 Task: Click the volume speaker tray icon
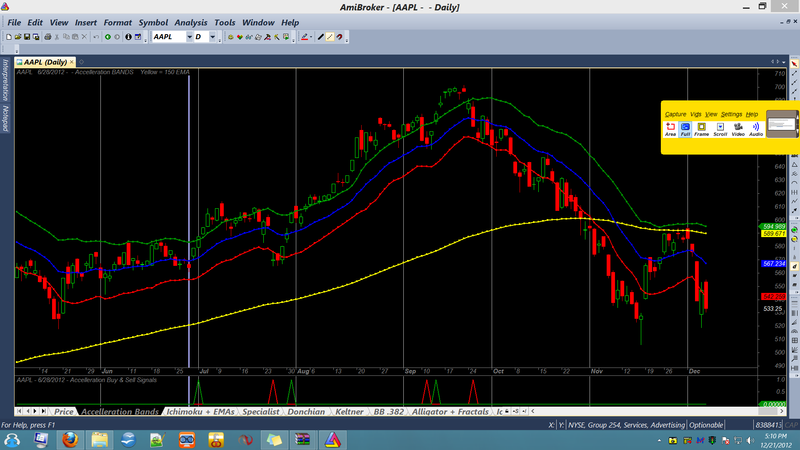tap(750, 440)
